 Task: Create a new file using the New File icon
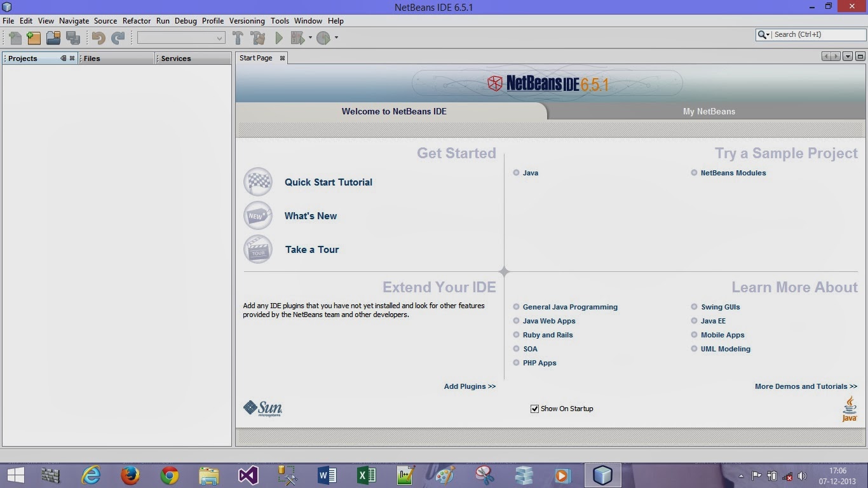point(14,37)
